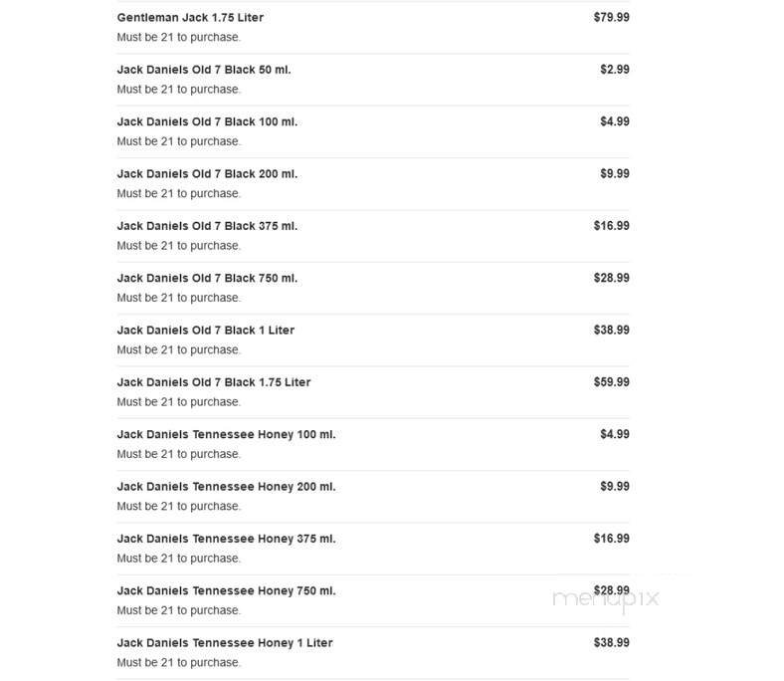Select Jack Daniels Old 7 Black 50 ml.
Screen dimensions: 784x681
203,70
